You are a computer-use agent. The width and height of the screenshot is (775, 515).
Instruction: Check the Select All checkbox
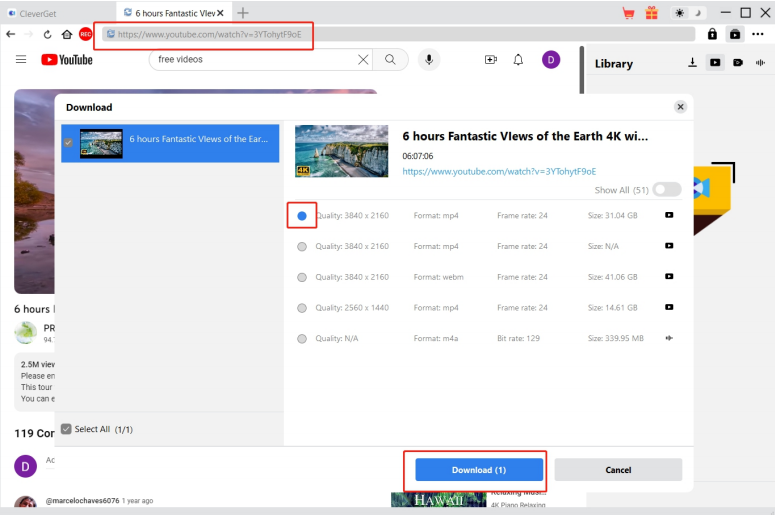pyautogui.click(x=66, y=429)
